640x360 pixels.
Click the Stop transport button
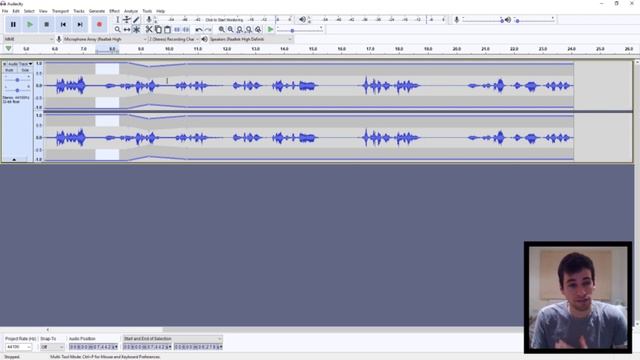click(47, 24)
